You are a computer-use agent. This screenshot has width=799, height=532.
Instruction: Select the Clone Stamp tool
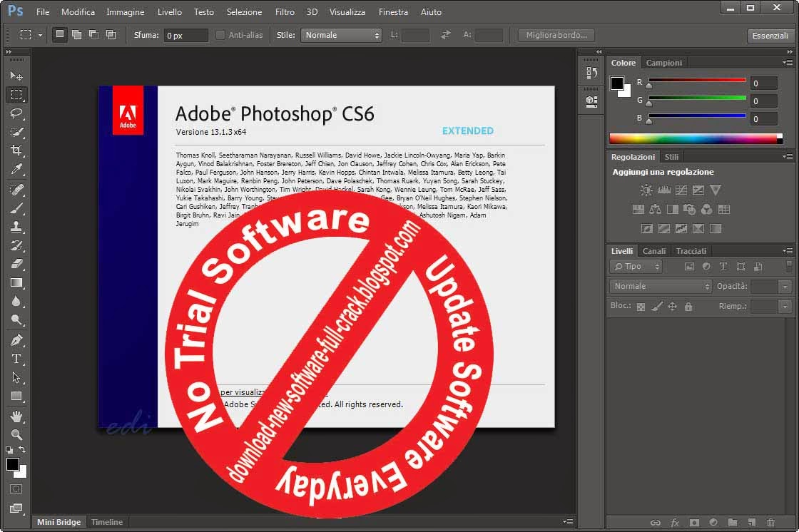16,227
